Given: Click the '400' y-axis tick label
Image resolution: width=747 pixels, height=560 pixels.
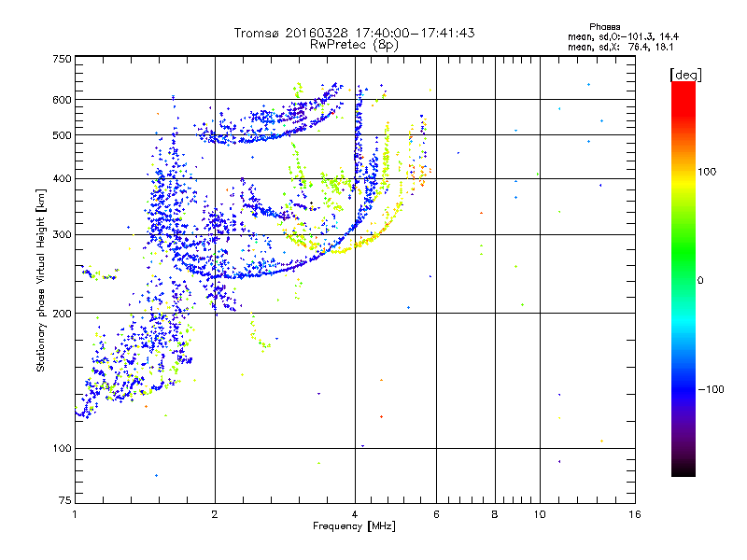Looking at the screenshot, I should click(x=62, y=178).
